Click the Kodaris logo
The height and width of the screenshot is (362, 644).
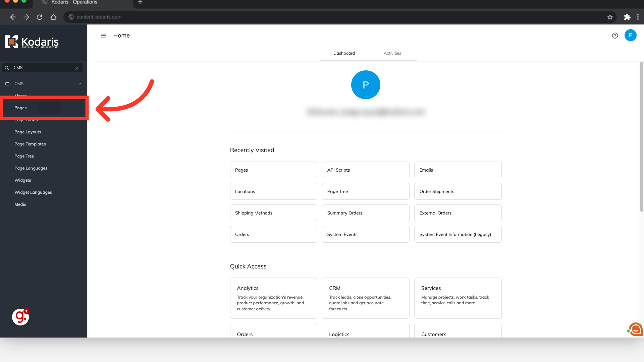tap(32, 42)
